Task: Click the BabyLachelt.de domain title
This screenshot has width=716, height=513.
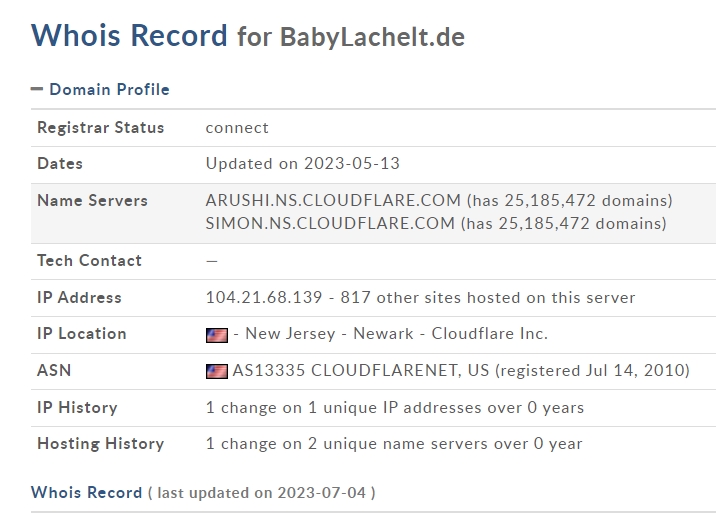Action: 372,38
